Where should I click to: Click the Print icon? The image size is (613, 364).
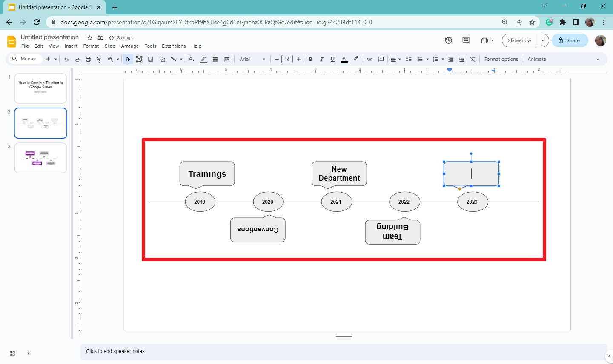click(x=88, y=60)
